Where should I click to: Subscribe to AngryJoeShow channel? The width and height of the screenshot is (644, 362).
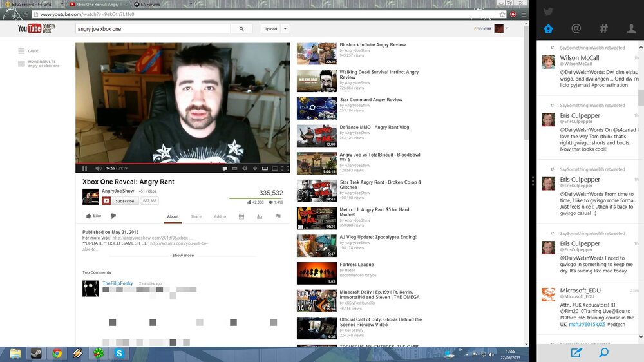120,201
